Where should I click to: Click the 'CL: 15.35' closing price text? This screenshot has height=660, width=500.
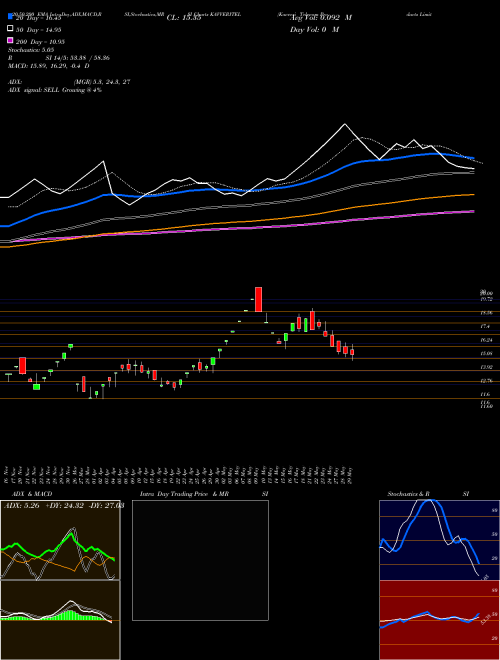(184, 18)
